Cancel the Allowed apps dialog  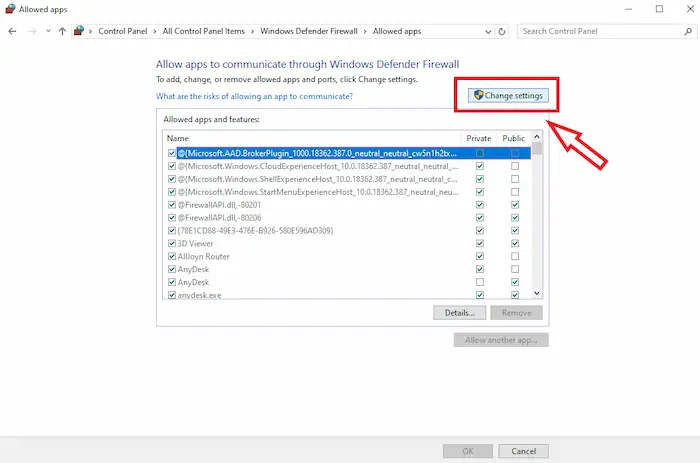[523, 451]
